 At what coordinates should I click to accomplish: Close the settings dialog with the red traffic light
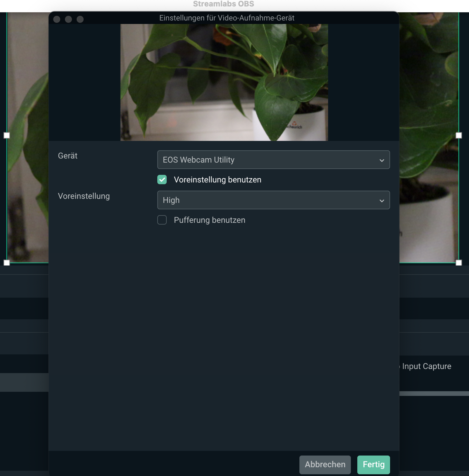[57, 19]
